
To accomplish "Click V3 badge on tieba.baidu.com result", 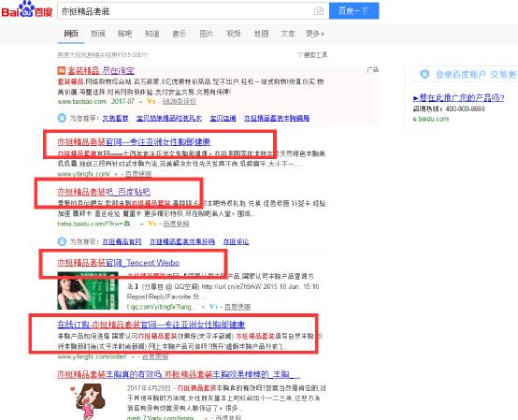I will click(x=152, y=224).
